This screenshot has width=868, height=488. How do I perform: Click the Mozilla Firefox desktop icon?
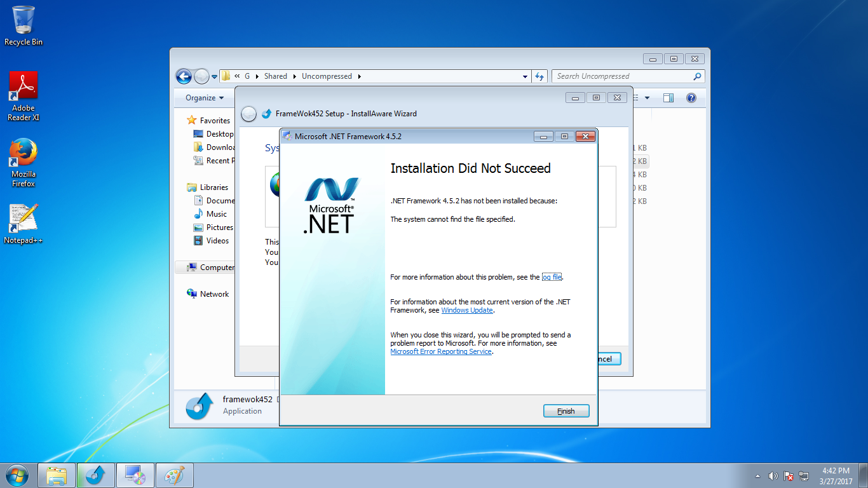(24, 163)
